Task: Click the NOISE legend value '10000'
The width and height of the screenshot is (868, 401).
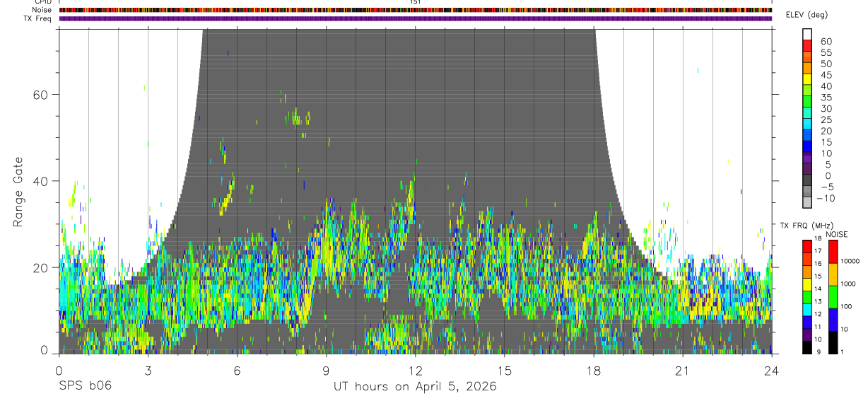Action: pos(852,262)
